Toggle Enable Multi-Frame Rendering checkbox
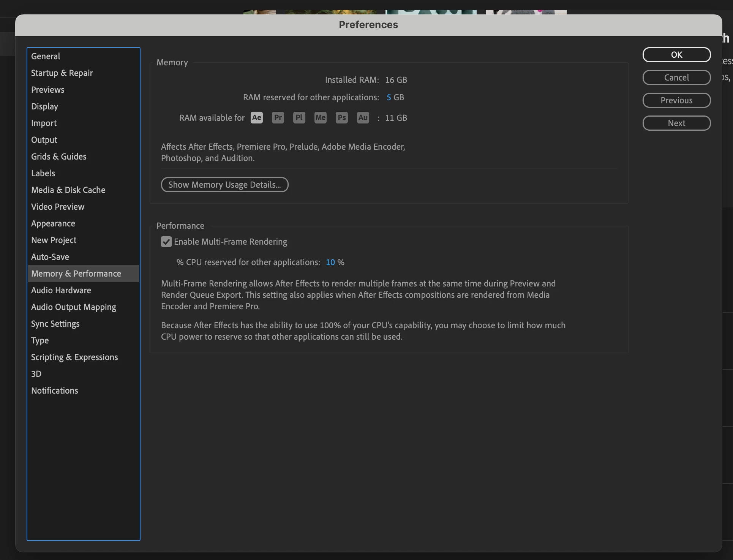The width and height of the screenshot is (733, 560). (x=166, y=242)
